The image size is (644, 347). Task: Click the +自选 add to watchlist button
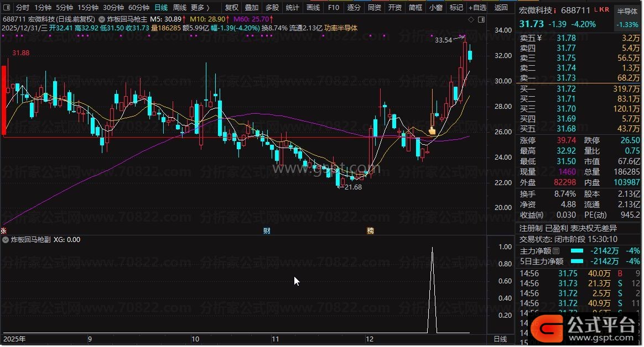pos(477,8)
